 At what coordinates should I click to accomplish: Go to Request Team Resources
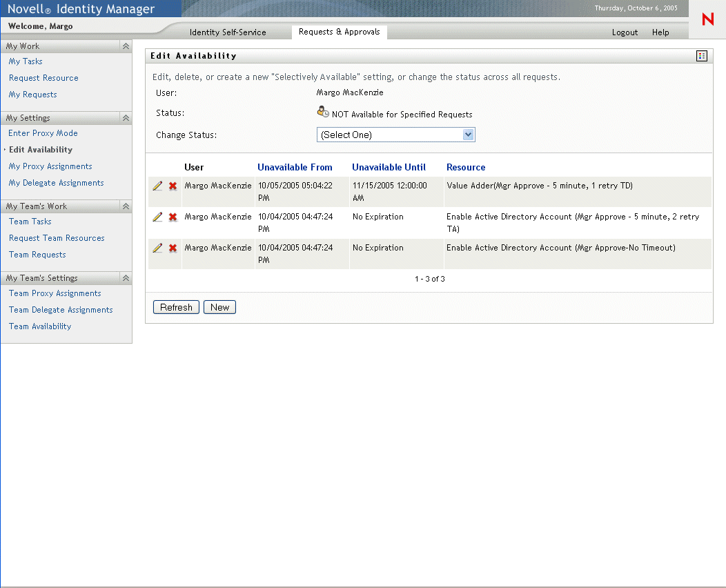click(x=57, y=238)
